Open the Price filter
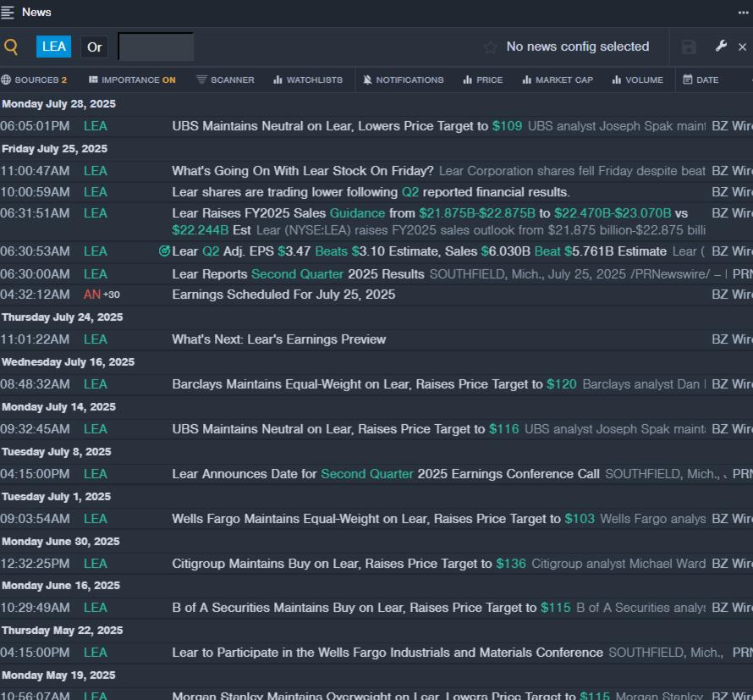Viewport: 753px width, 700px height. (482, 80)
